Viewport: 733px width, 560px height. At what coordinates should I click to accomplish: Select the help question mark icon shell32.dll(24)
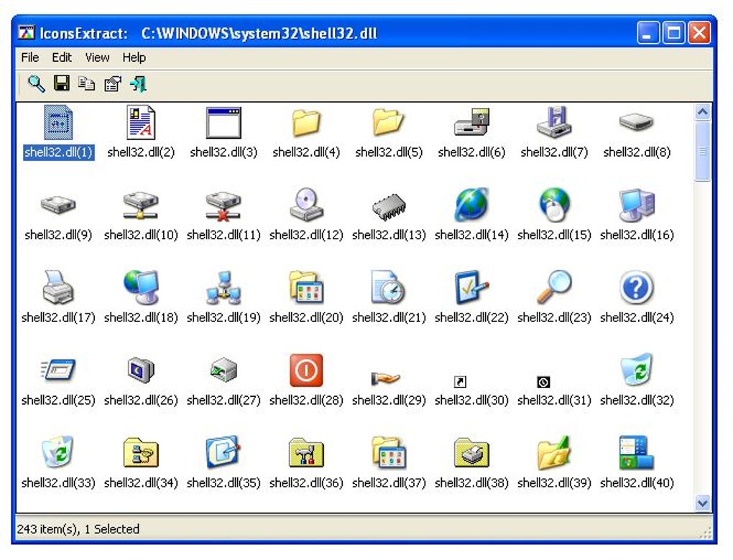click(x=636, y=287)
